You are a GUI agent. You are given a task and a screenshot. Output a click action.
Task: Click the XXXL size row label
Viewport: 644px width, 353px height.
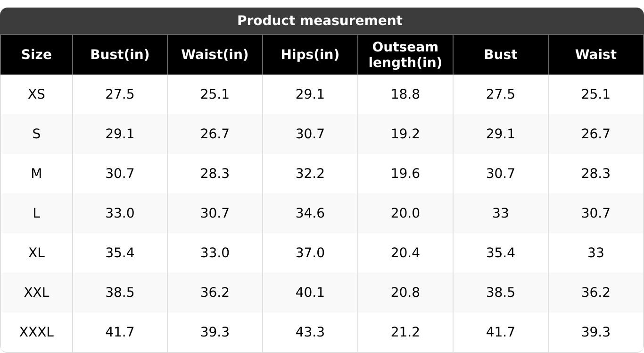(x=36, y=332)
